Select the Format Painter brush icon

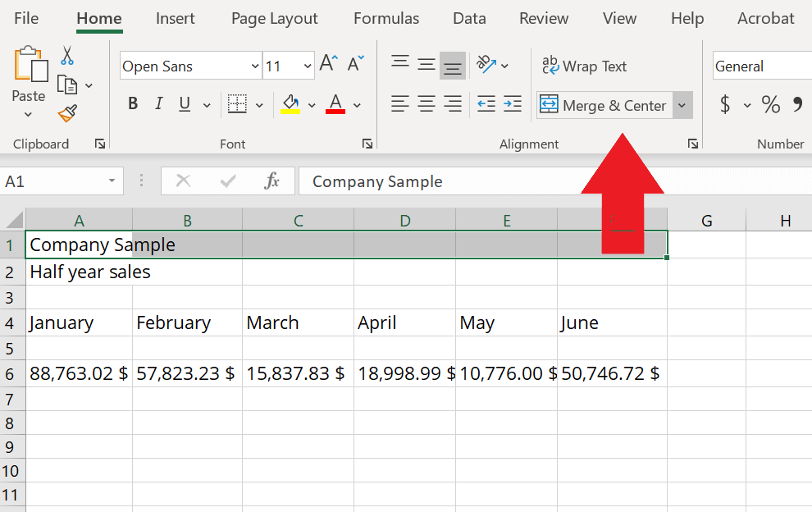coord(67,113)
